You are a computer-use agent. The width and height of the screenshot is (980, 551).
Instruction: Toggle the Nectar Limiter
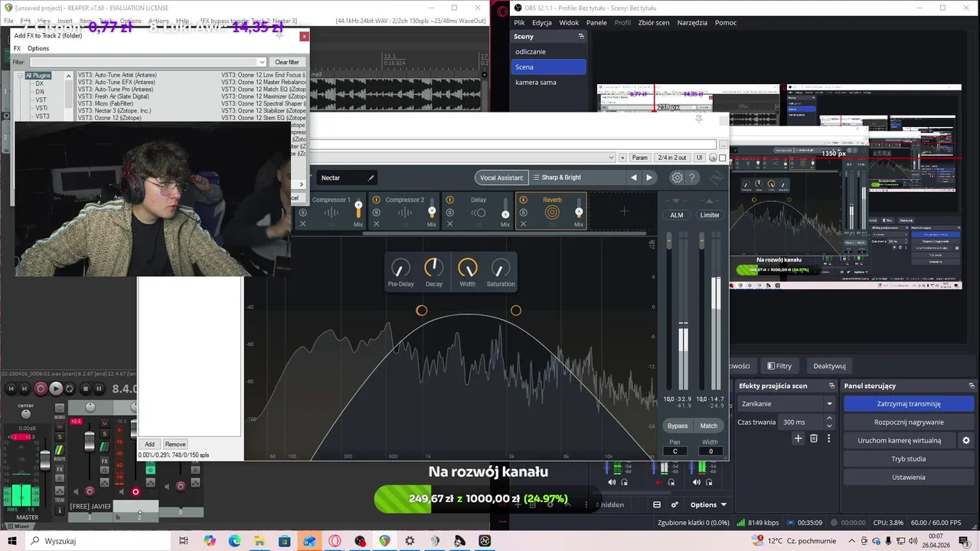710,215
